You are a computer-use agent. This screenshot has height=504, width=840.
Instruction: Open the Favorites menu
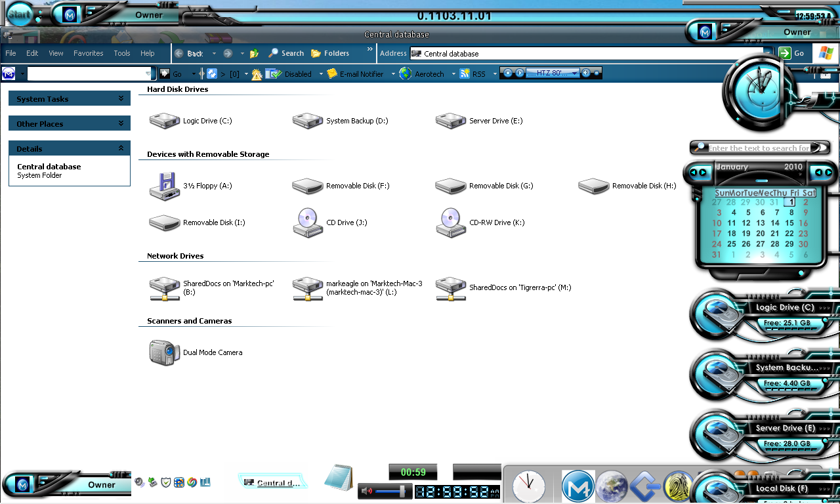[x=88, y=54]
